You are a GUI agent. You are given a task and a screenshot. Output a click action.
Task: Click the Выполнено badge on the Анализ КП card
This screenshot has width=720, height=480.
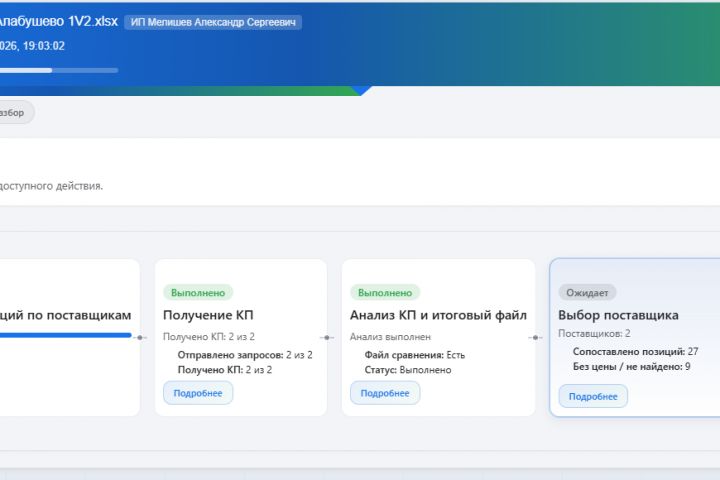coord(385,293)
